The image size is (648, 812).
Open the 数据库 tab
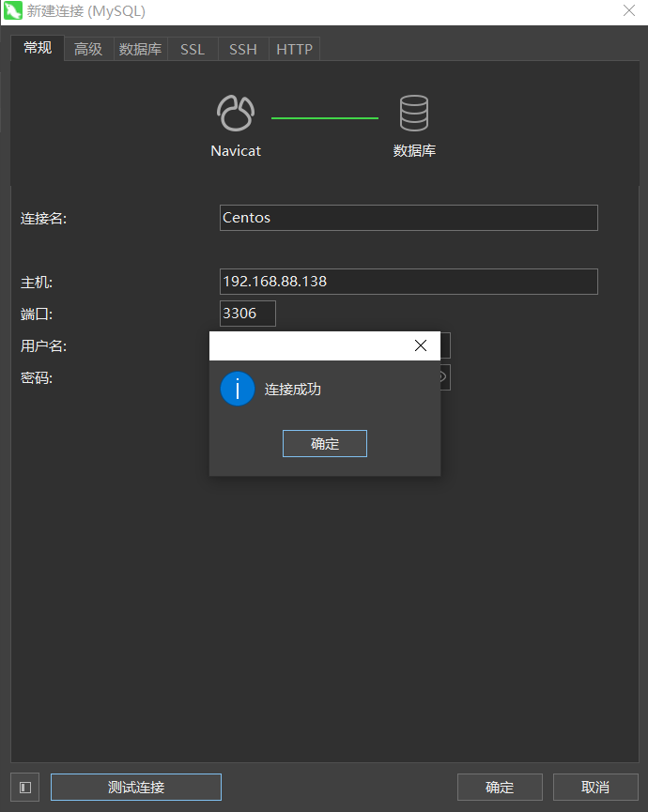click(x=140, y=49)
